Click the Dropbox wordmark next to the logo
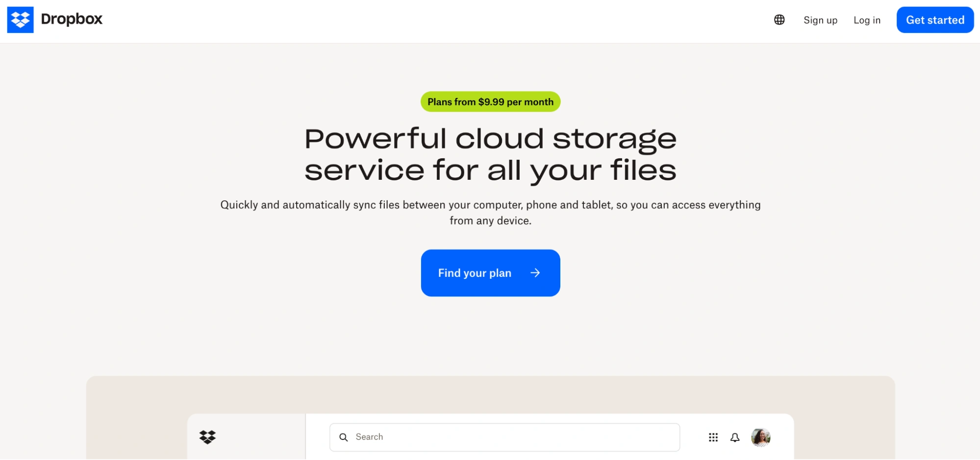 [72, 20]
